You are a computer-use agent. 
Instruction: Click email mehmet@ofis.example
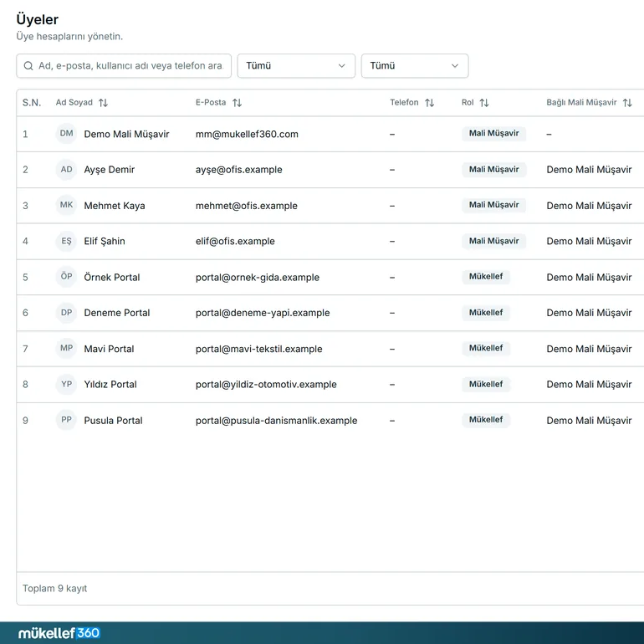pyautogui.click(x=247, y=206)
